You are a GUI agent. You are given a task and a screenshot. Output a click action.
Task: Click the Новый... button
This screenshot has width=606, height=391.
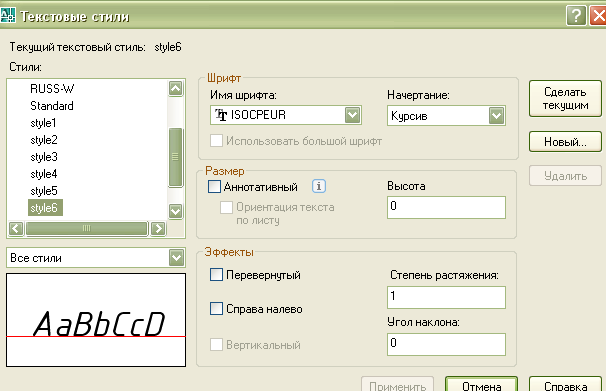565,141
